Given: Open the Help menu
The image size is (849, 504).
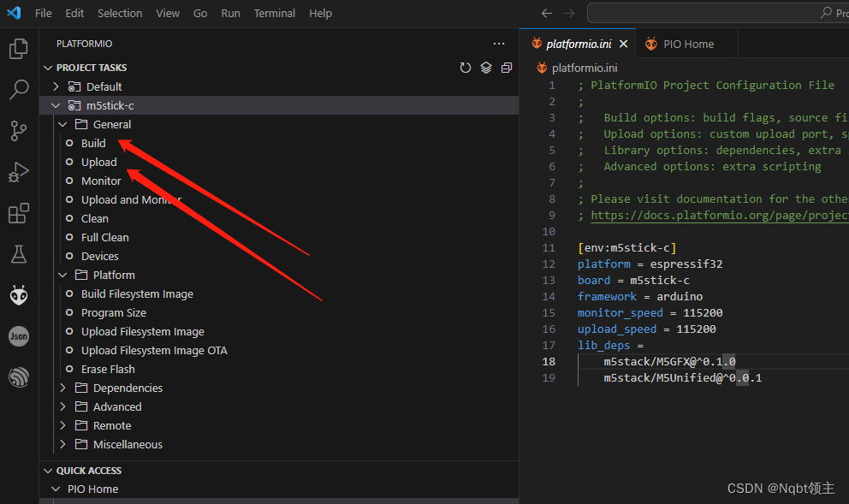Looking at the screenshot, I should click(x=321, y=13).
